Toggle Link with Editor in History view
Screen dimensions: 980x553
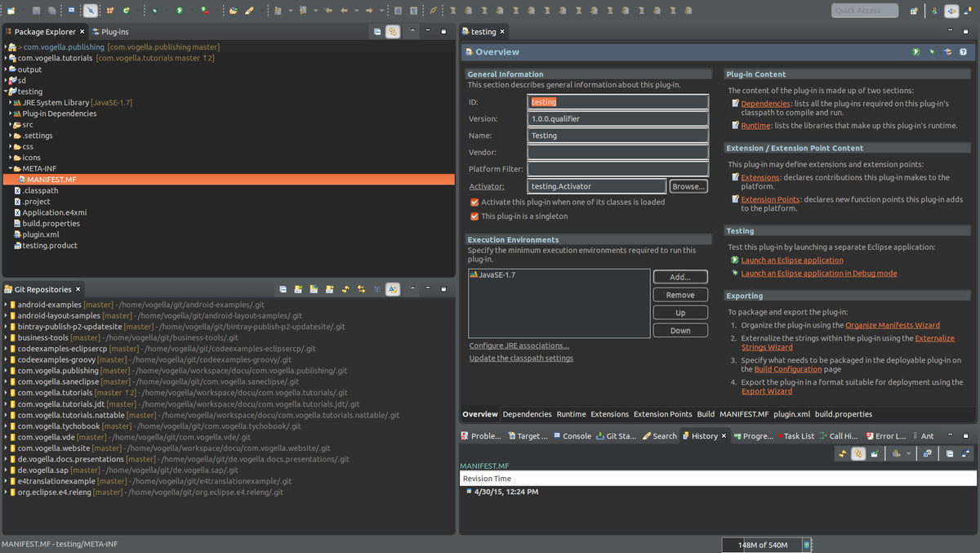click(x=858, y=453)
